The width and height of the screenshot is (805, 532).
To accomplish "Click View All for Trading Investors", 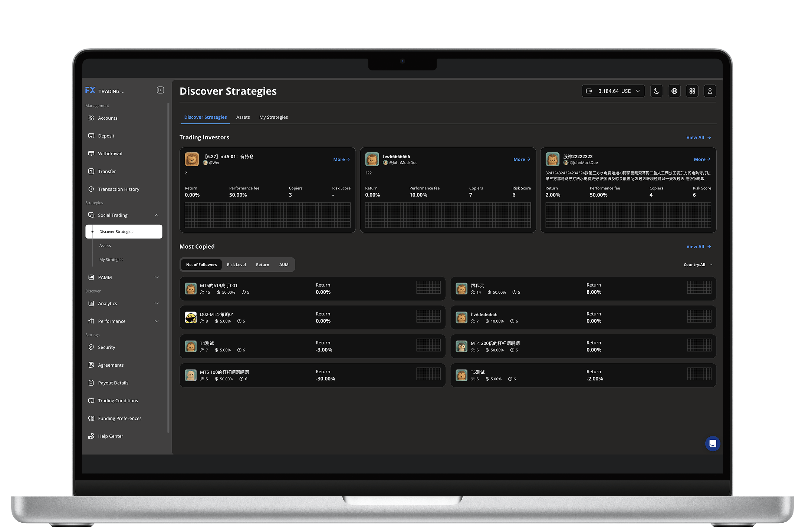I will tap(698, 137).
